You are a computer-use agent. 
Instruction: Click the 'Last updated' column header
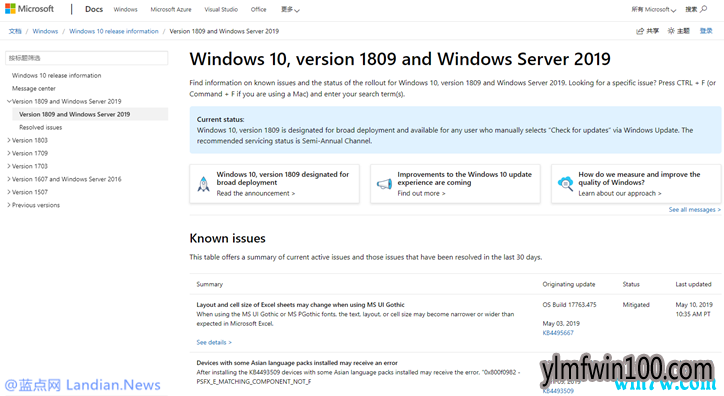693,284
